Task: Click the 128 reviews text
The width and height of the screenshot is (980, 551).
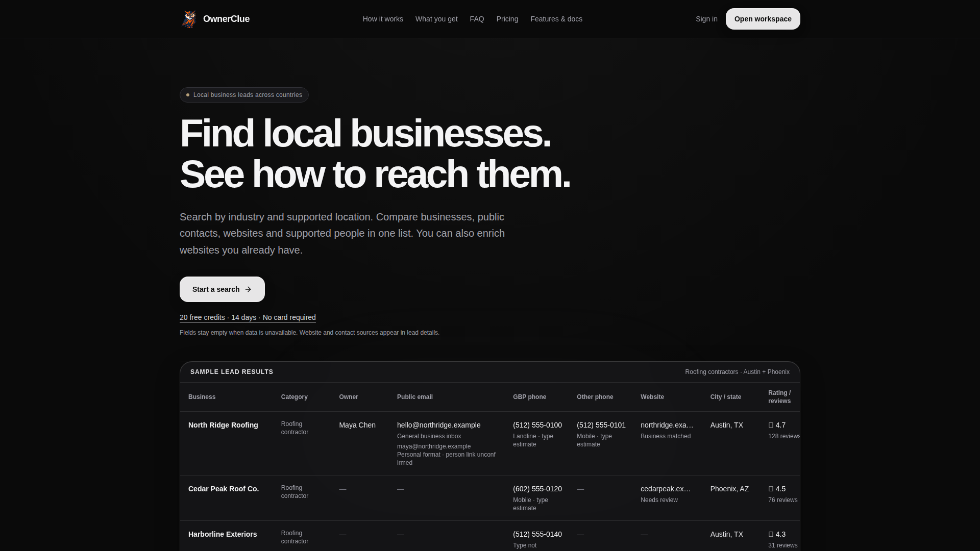Action: 784,436
